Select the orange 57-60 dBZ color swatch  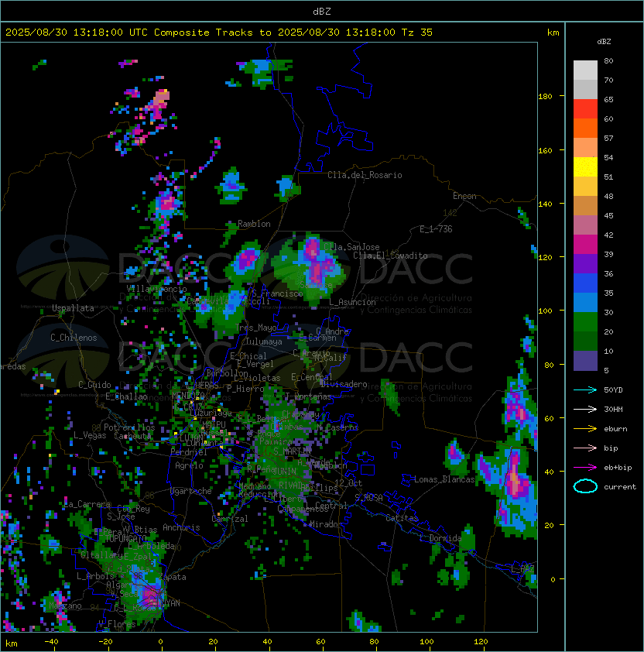585,129
